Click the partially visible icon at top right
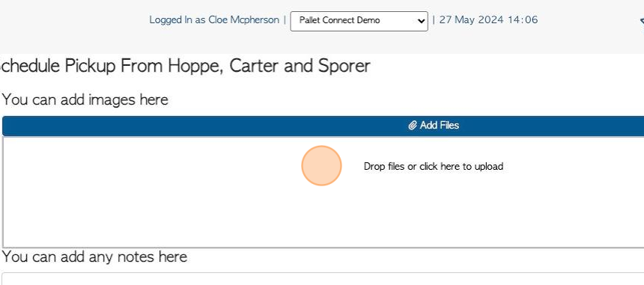 point(642,22)
